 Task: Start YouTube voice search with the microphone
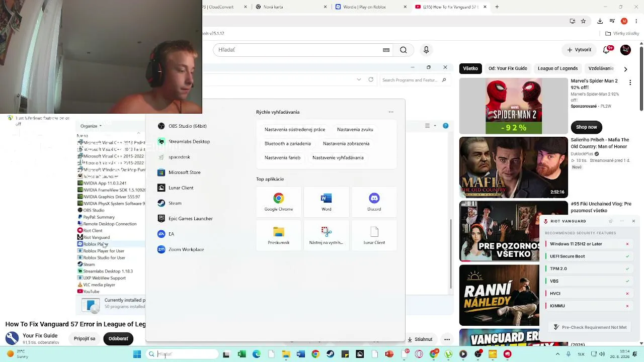[426, 50]
